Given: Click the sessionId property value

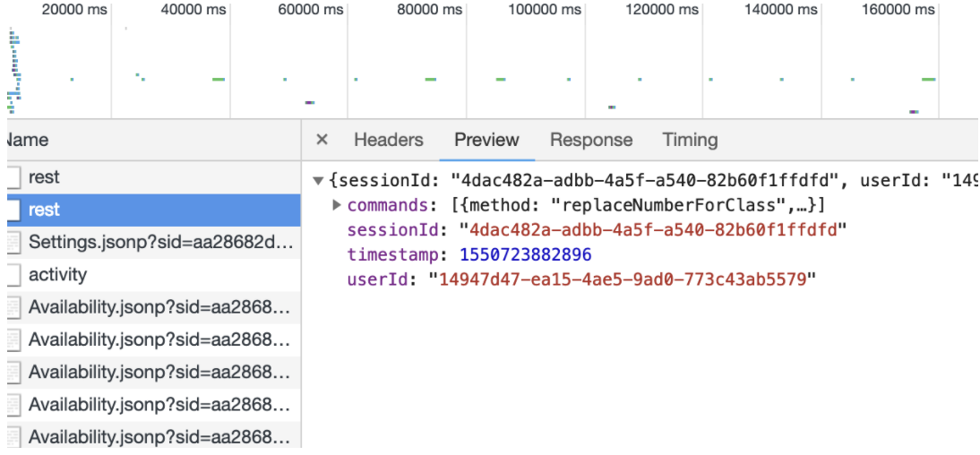Looking at the screenshot, I should [x=652, y=230].
